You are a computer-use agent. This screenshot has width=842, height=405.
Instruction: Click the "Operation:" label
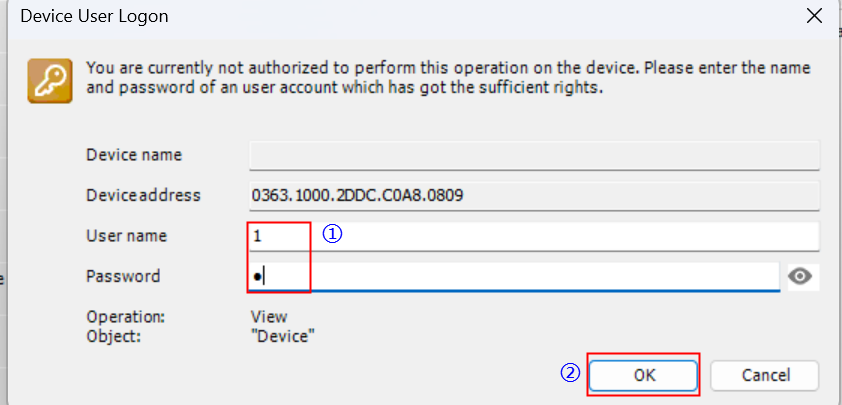[125, 317]
